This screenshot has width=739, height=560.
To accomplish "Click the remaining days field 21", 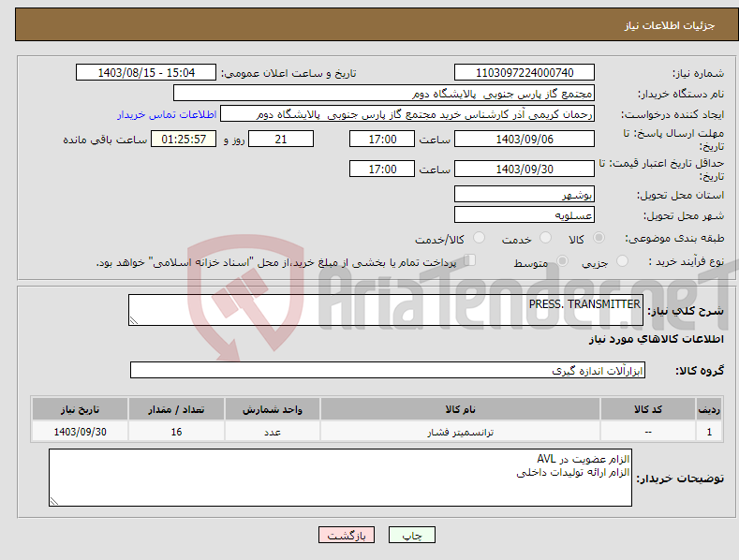I will tap(281, 139).
